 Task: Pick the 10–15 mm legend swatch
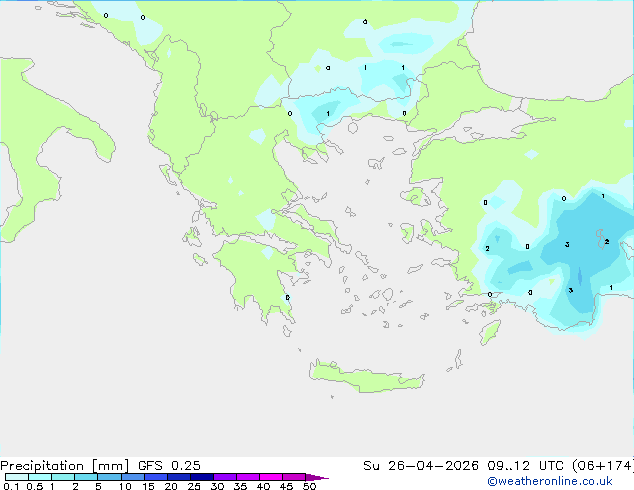coord(132,477)
